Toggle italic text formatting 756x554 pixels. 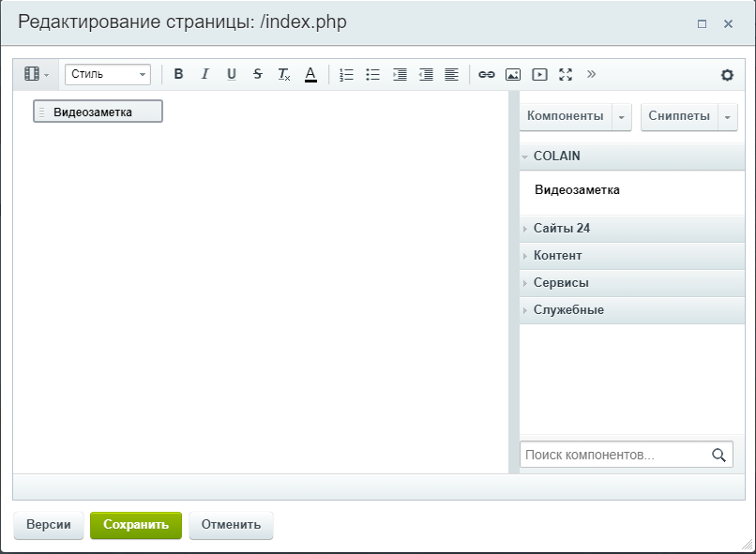pyautogui.click(x=204, y=75)
